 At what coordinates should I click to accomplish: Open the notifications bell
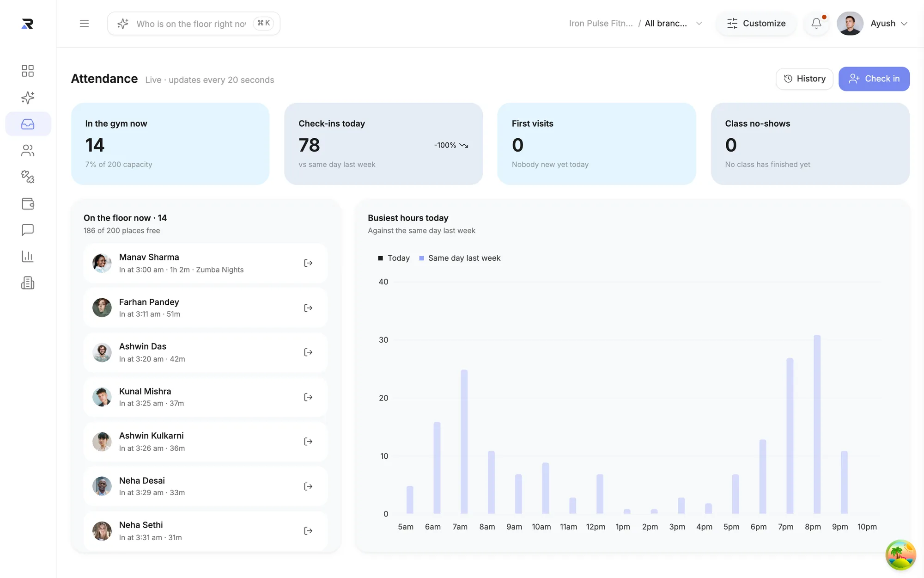coord(816,23)
